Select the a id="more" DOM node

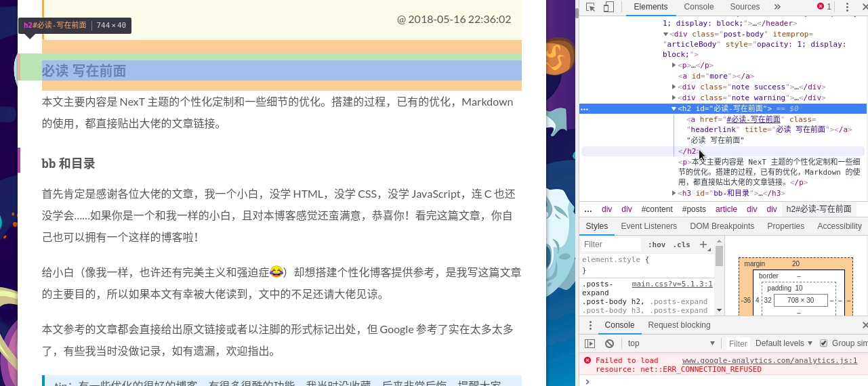pyautogui.click(x=718, y=77)
